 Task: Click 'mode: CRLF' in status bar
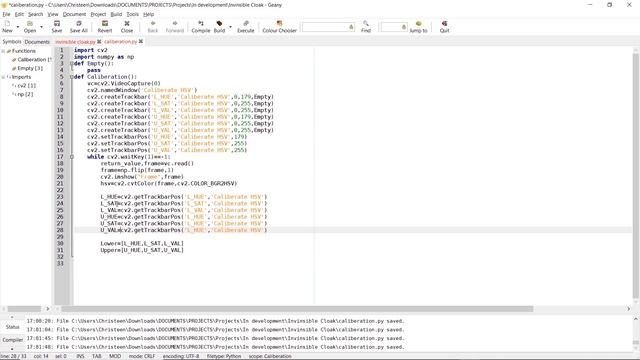click(x=142, y=356)
